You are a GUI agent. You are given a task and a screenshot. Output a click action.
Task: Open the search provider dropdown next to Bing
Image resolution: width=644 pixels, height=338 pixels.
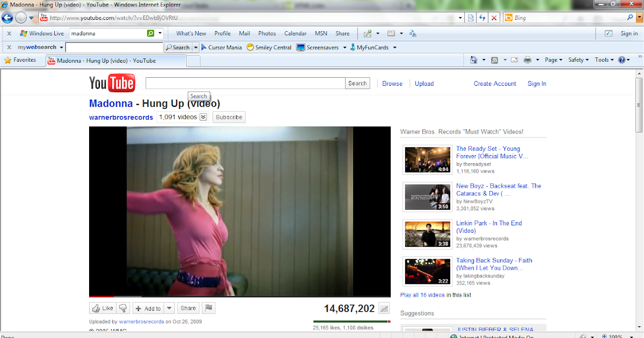click(639, 18)
